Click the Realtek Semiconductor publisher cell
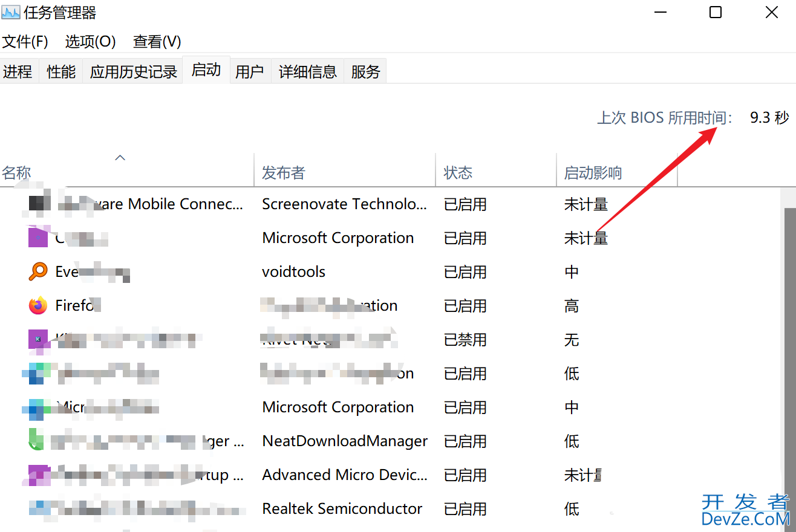Image resolution: width=796 pixels, height=532 pixels. point(342,509)
